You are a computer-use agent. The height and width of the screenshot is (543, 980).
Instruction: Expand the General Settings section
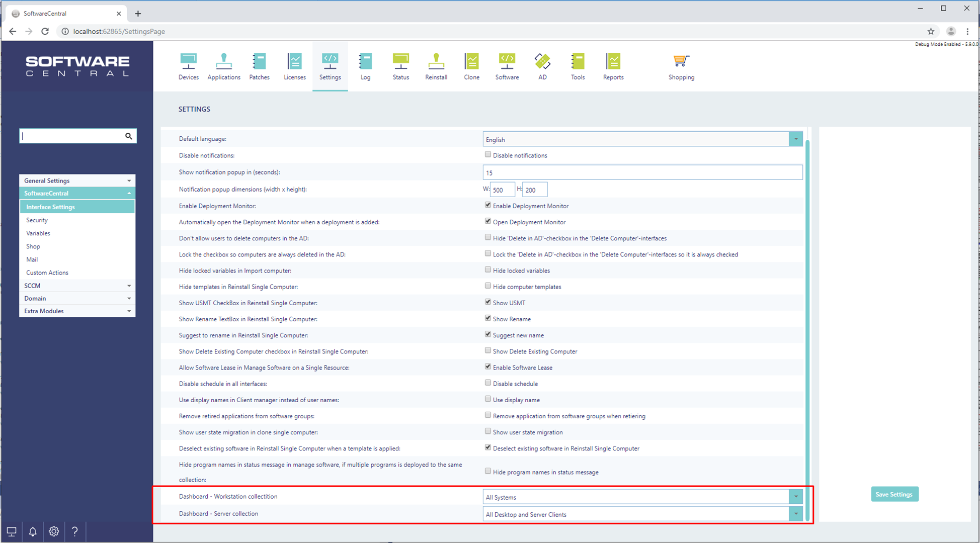77,180
